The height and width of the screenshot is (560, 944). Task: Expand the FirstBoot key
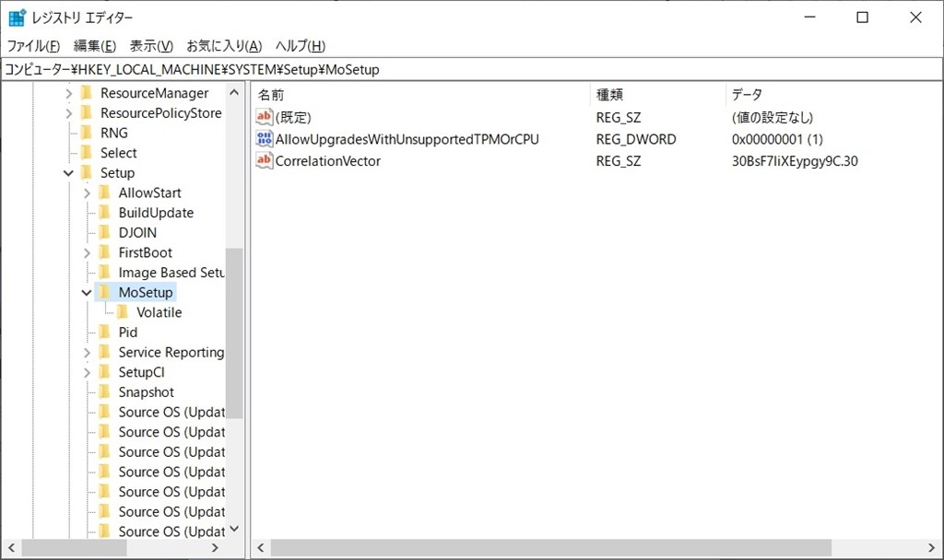pyautogui.click(x=87, y=252)
